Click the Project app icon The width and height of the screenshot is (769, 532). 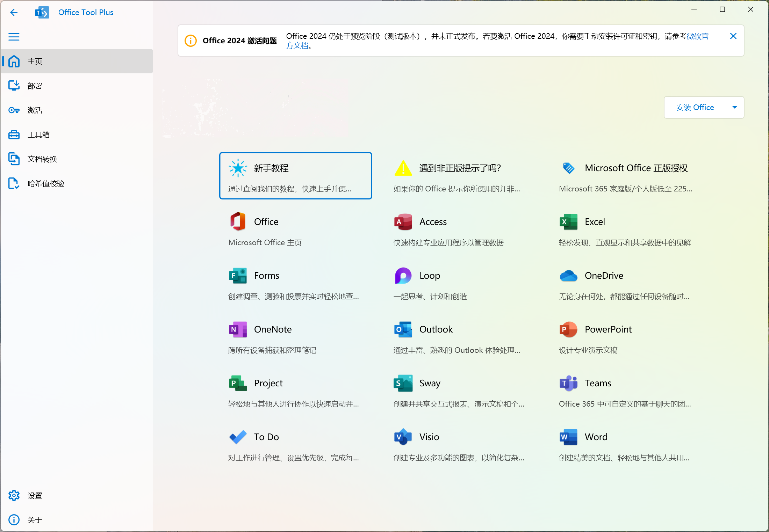point(238,383)
